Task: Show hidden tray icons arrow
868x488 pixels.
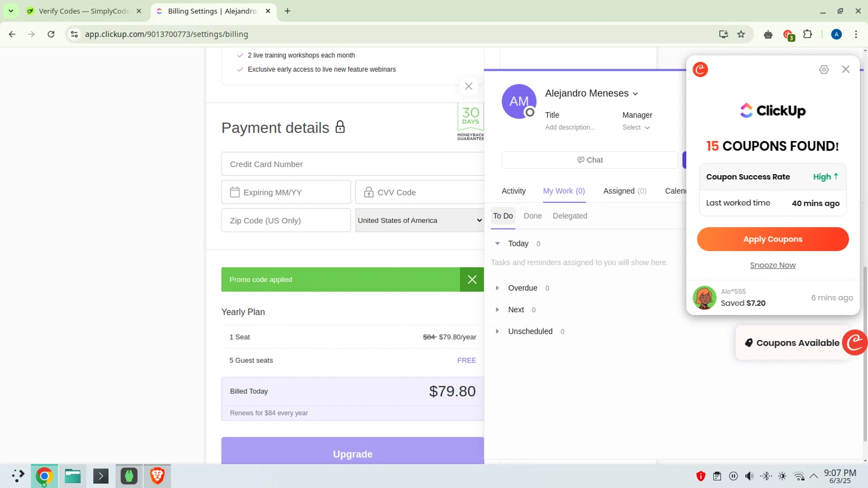Action: pyautogui.click(x=814, y=476)
